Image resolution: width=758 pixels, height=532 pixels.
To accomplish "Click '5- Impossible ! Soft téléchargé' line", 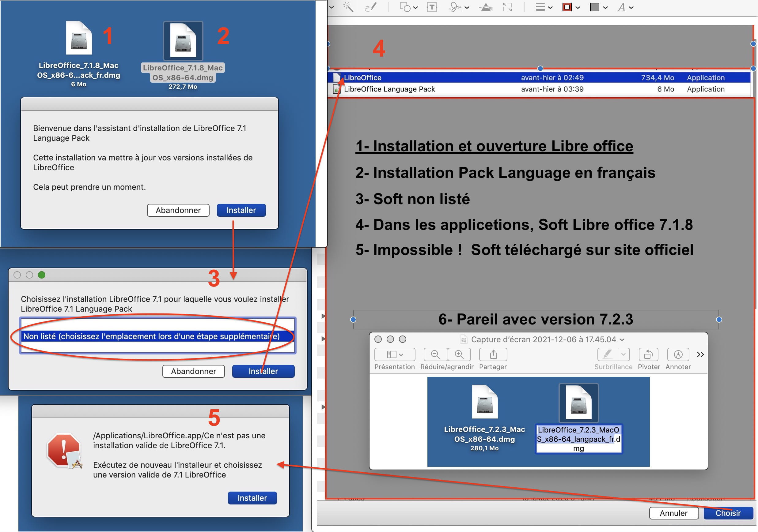I will pyautogui.click(x=524, y=250).
